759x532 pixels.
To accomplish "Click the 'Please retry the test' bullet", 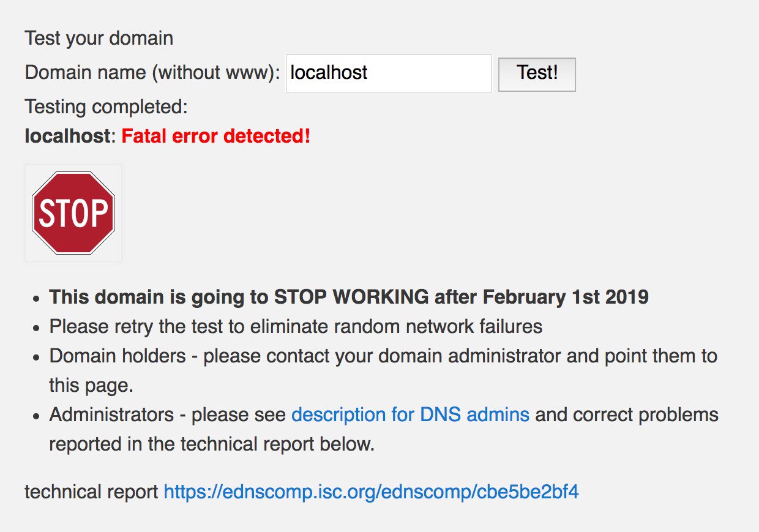I will pos(296,326).
